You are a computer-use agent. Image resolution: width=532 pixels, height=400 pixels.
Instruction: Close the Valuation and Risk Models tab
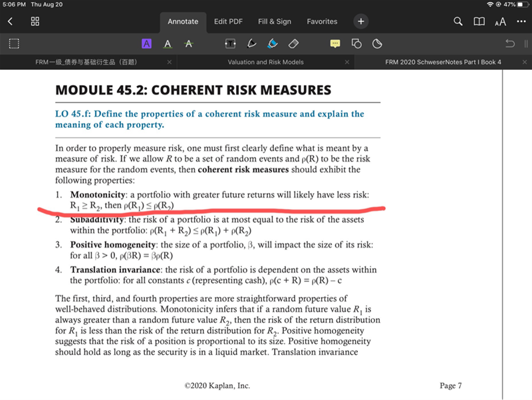point(346,62)
